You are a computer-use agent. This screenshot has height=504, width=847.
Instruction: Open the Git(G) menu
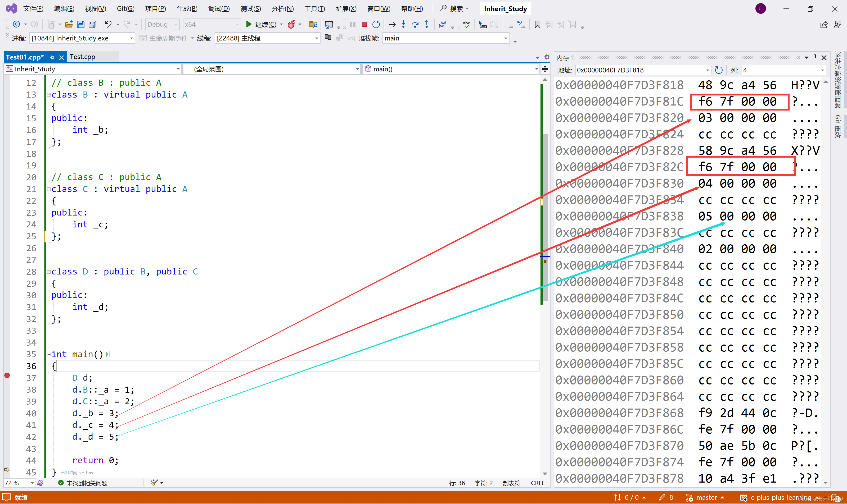[125, 8]
